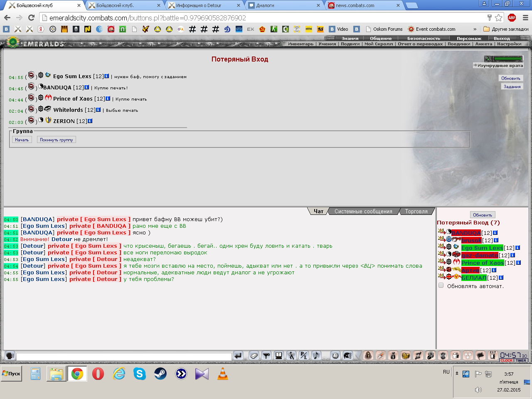Switch to CLOCK mode
The width and height of the screenshot is (532, 399).
[x=507, y=360]
